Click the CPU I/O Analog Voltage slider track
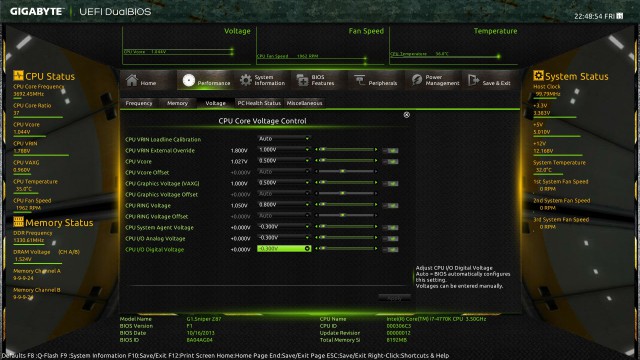 coord(346,238)
